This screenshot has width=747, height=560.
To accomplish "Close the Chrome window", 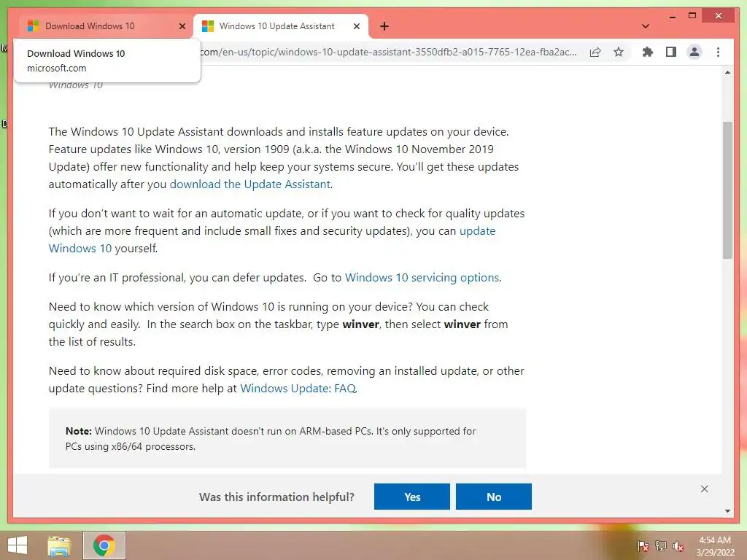I will pyautogui.click(x=719, y=16).
